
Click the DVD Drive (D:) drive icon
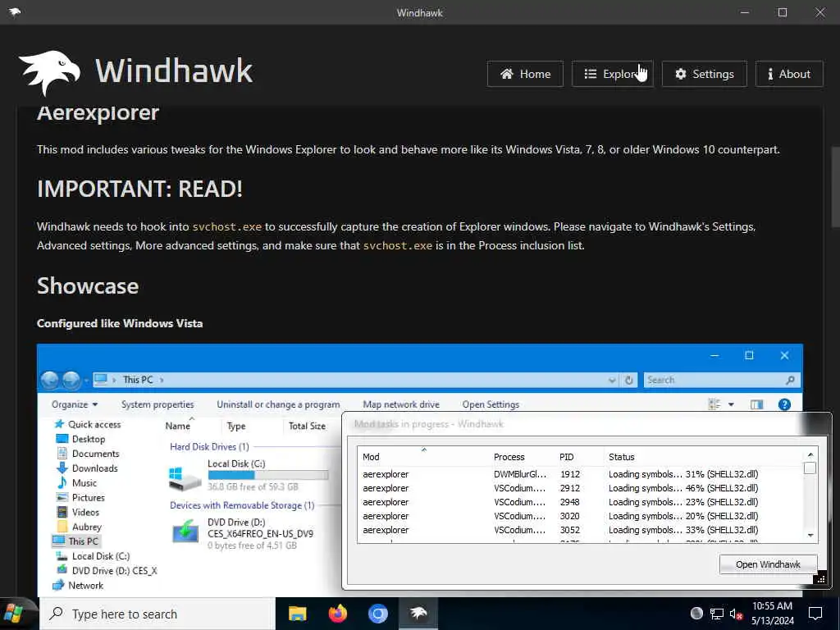point(185,533)
